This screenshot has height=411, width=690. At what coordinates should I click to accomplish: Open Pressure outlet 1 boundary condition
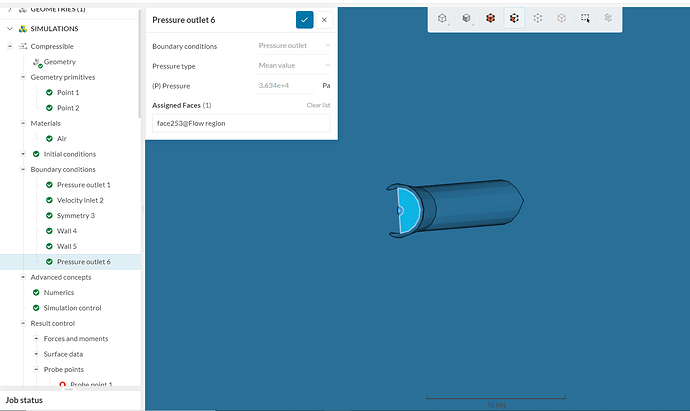[x=84, y=185]
